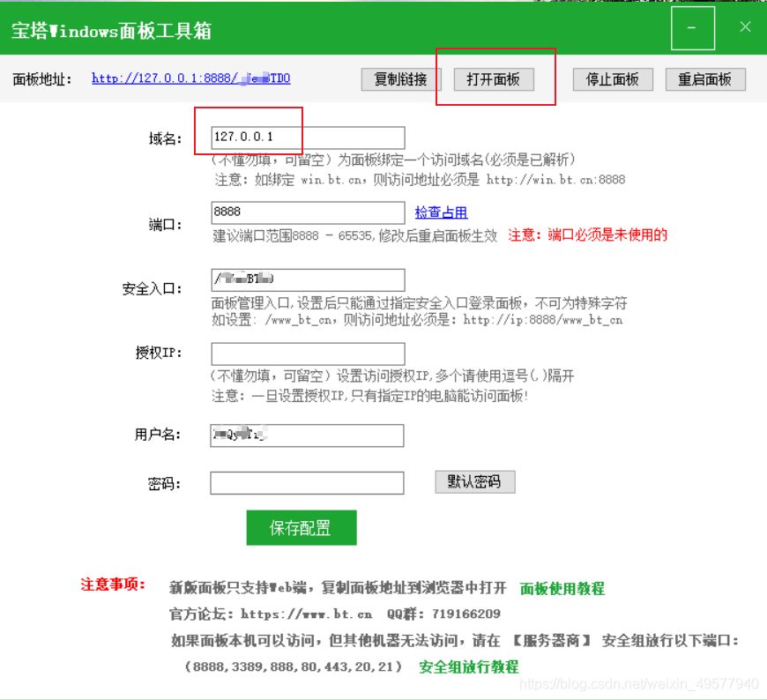Image resolution: width=767 pixels, height=700 pixels.
Task: Close the 宝塔 toolbox window
Action: [x=745, y=27]
